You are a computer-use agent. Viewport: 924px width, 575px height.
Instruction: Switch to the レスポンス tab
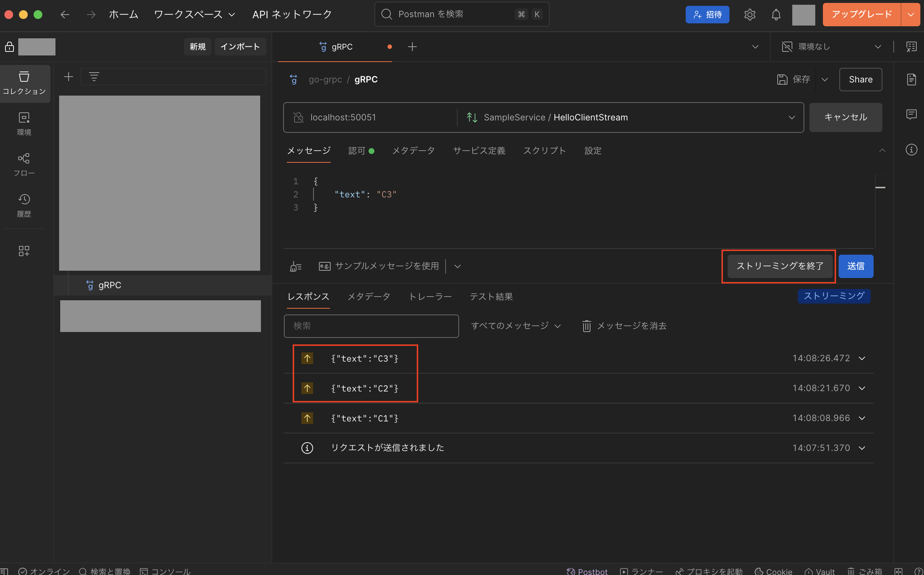(x=308, y=297)
